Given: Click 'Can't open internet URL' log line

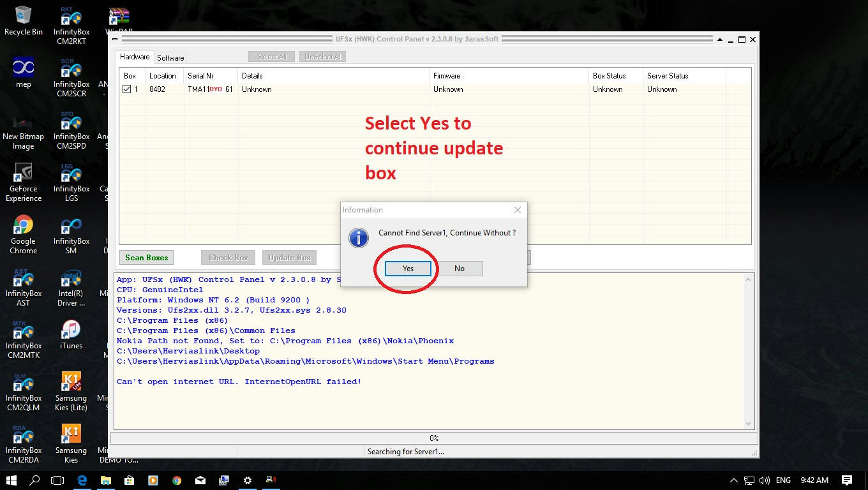Looking at the screenshot, I should tap(239, 382).
